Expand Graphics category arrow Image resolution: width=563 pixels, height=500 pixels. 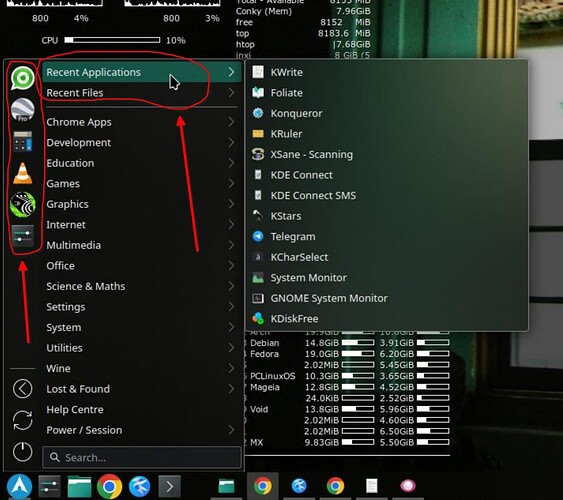pyautogui.click(x=232, y=204)
